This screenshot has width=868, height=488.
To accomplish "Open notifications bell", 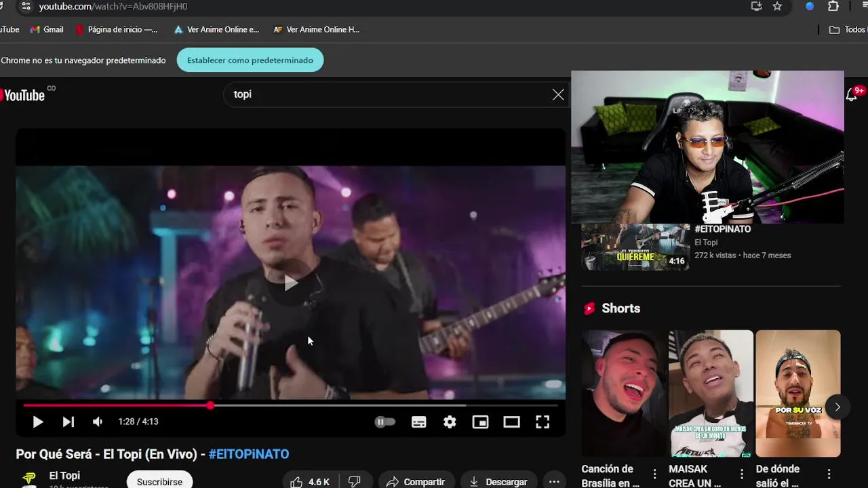I will (x=852, y=95).
